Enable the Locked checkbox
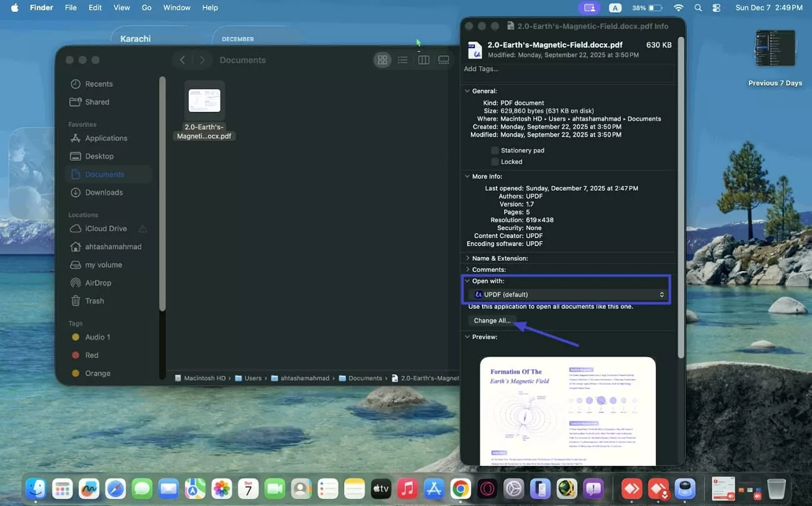This screenshot has width=812, height=506. click(493, 161)
